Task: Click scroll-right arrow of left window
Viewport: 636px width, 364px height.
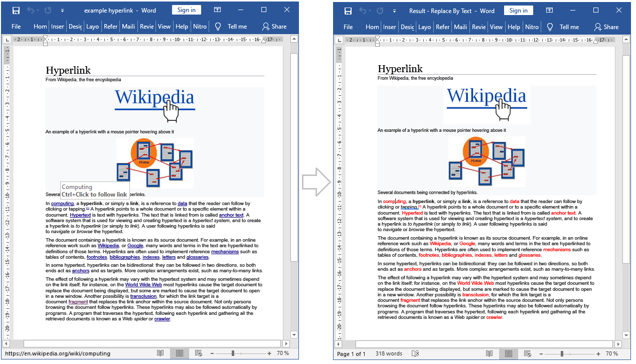Action: [x=286, y=344]
